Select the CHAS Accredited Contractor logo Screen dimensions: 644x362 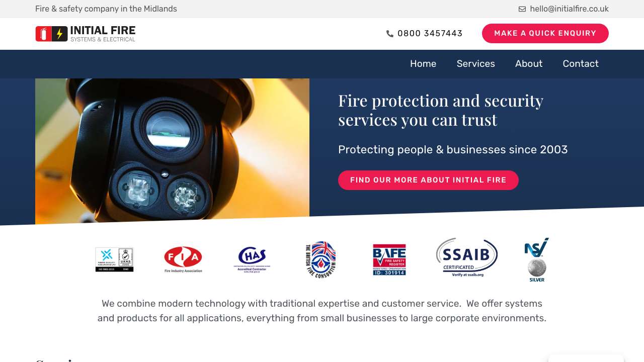click(x=252, y=259)
